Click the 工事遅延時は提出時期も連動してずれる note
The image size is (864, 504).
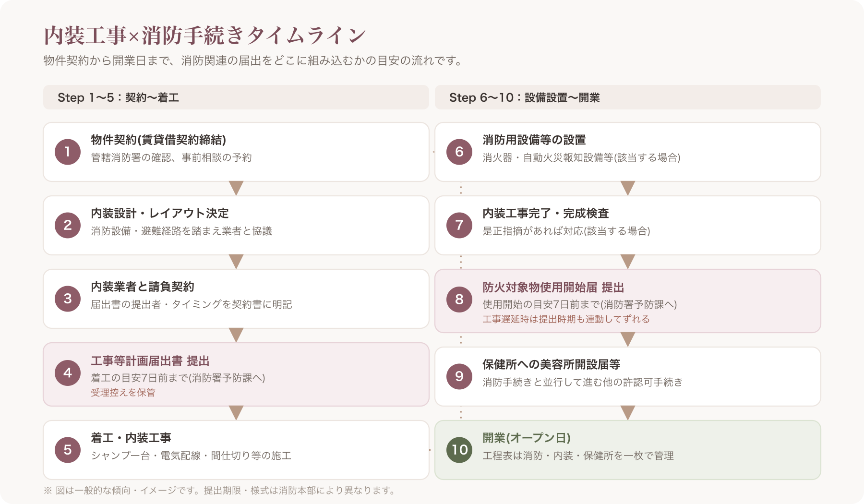566,319
